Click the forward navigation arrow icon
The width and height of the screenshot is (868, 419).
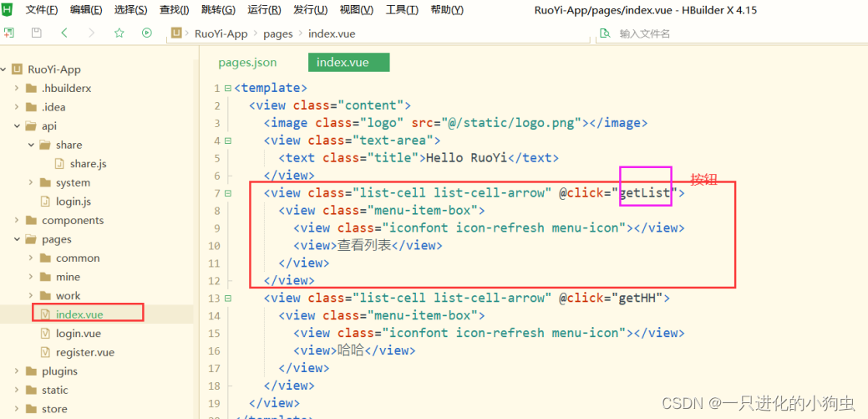click(x=91, y=33)
